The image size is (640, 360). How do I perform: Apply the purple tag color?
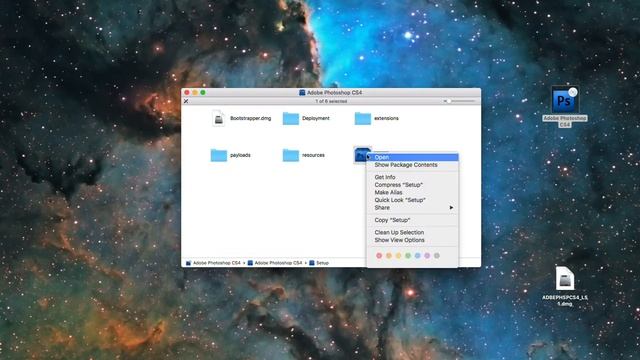(x=427, y=256)
